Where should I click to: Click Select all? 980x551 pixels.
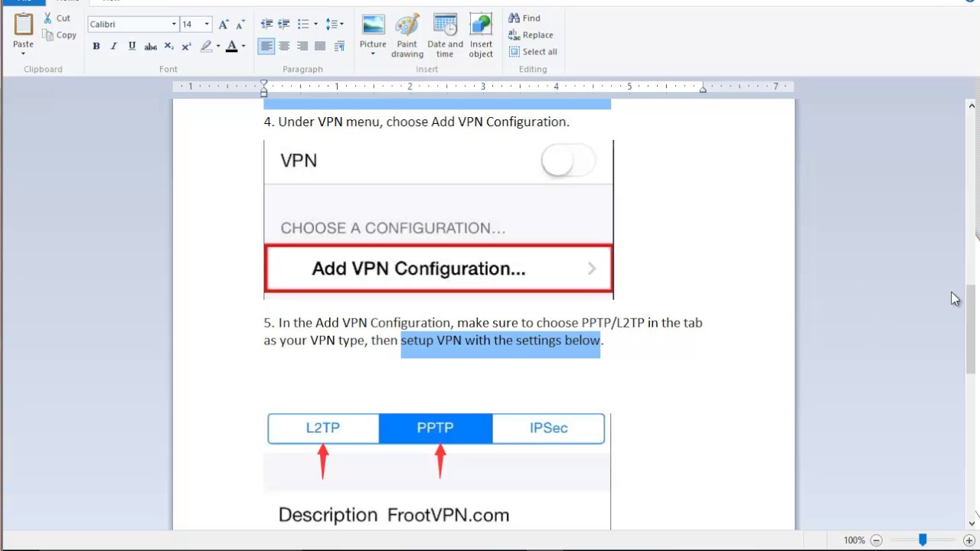[x=533, y=51]
